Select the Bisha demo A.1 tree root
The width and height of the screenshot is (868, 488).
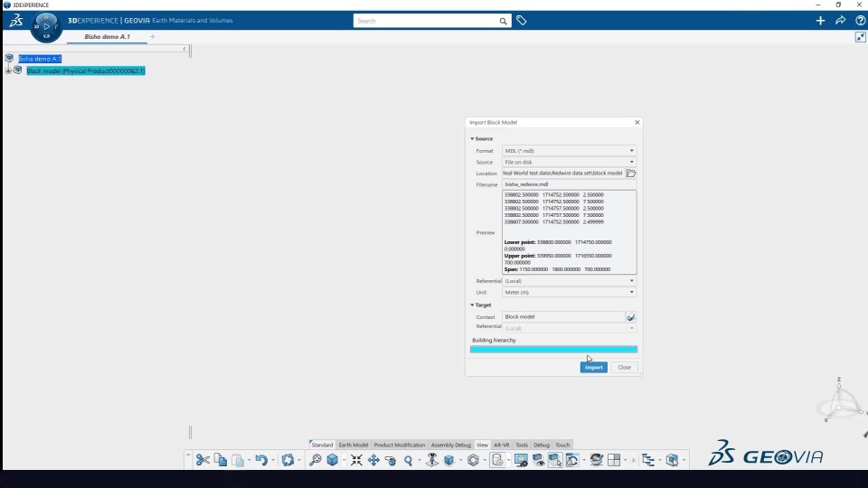[x=39, y=59]
